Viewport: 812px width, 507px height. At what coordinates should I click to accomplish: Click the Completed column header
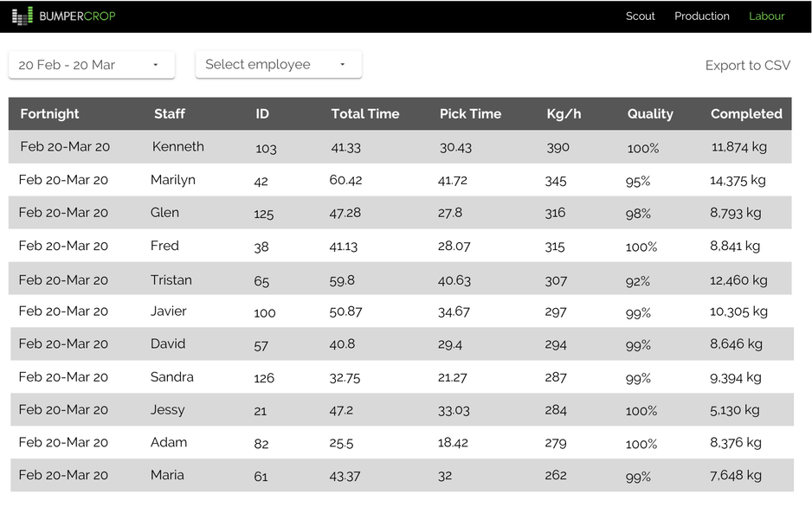coord(746,113)
